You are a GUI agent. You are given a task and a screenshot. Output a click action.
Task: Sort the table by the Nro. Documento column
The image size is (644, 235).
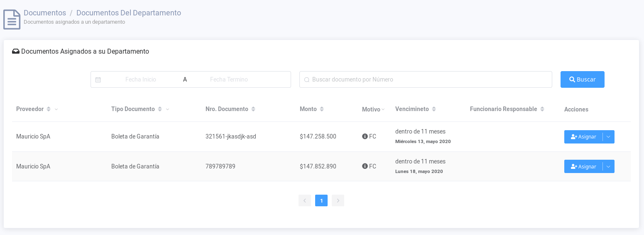(253, 109)
